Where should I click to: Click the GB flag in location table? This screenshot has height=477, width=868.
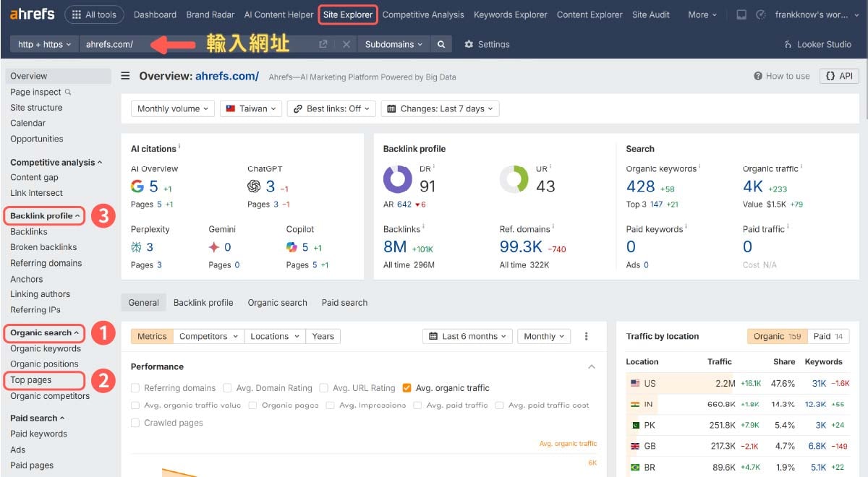pos(635,446)
